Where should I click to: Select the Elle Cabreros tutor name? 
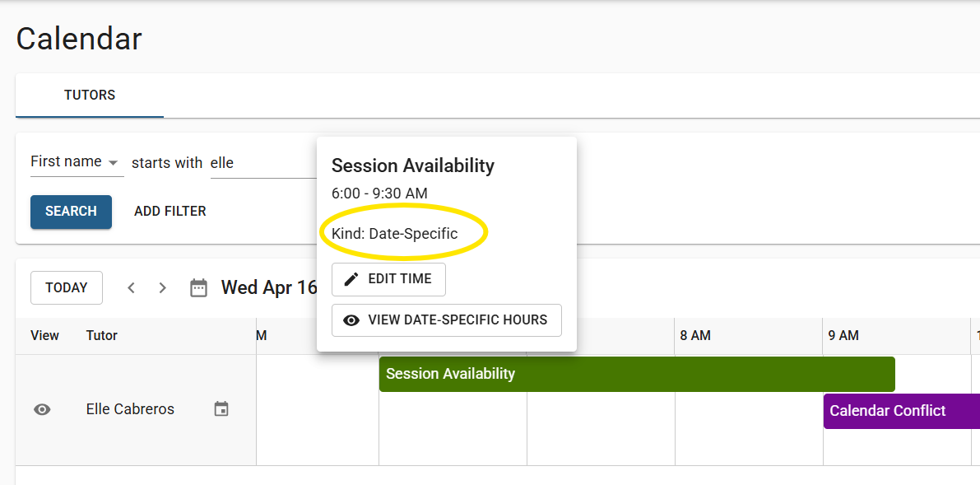[x=130, y=409]
